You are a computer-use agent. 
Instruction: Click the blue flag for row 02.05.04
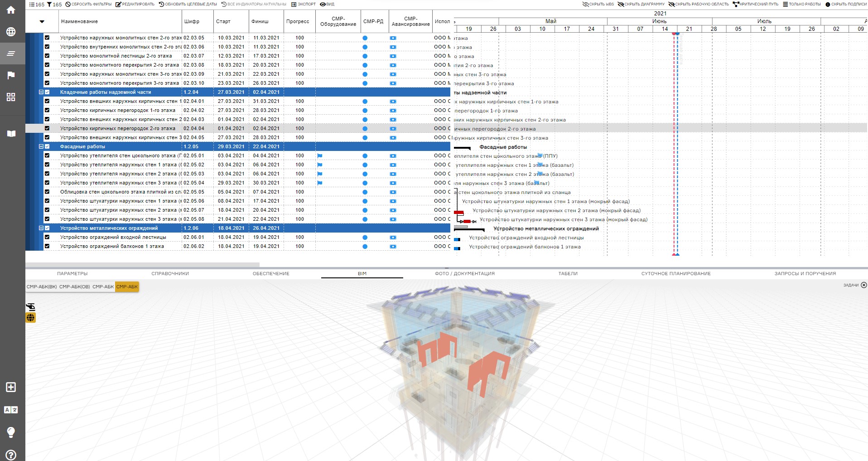(x=319, y=183)
